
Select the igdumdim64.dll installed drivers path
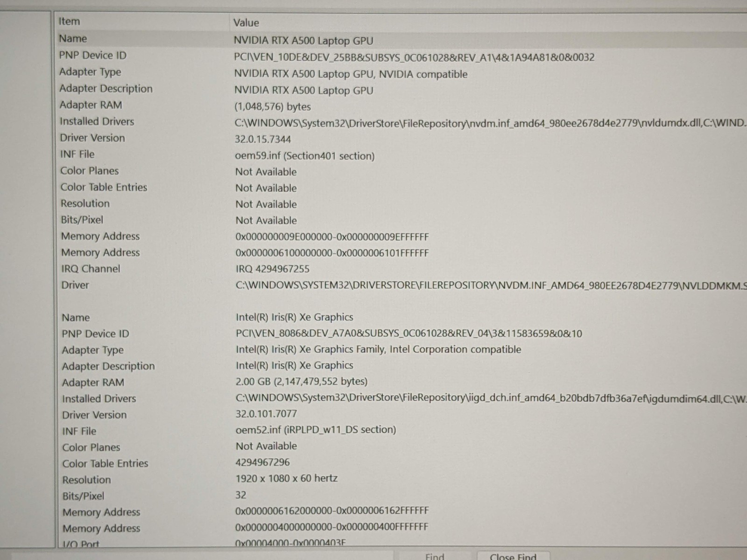point(491,398)
